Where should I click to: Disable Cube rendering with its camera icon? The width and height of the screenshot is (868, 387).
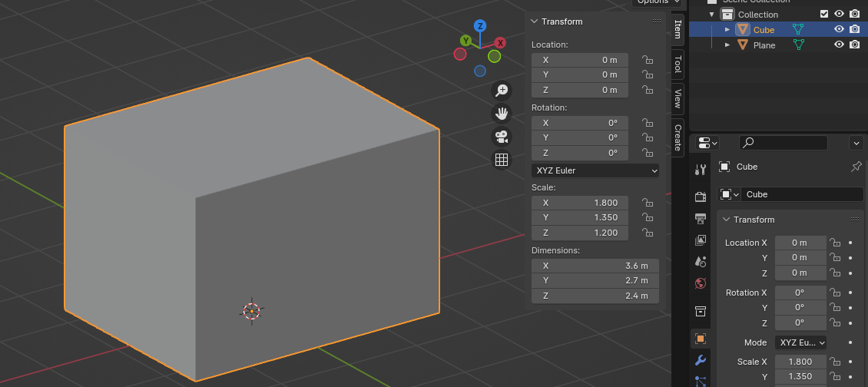pos(855,29)
